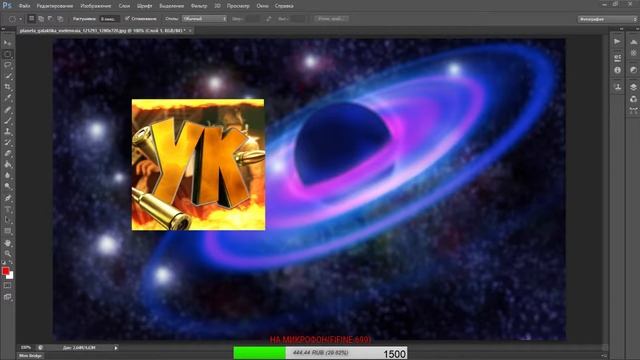Open the Channels panel icon
The width and height of the screenshot is (640, 360).
(x=633, y=99)
